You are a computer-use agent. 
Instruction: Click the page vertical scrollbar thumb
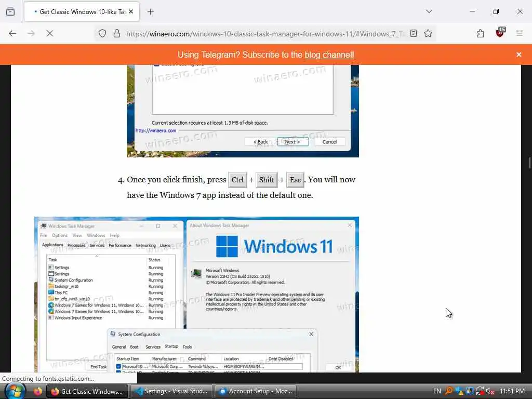tap(529, 163)
